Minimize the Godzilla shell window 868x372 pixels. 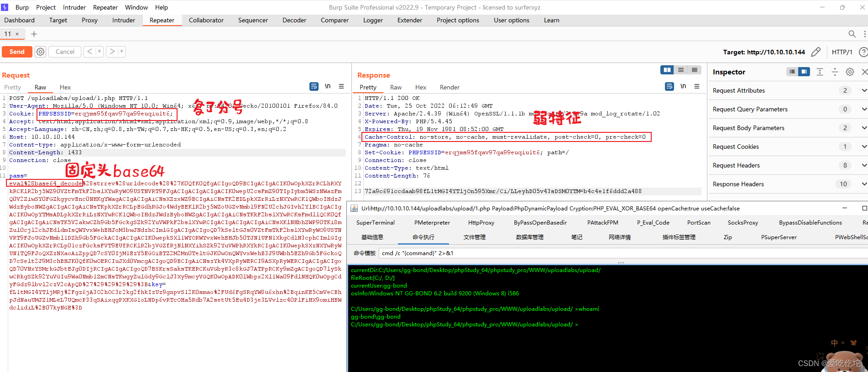point(845,208)
